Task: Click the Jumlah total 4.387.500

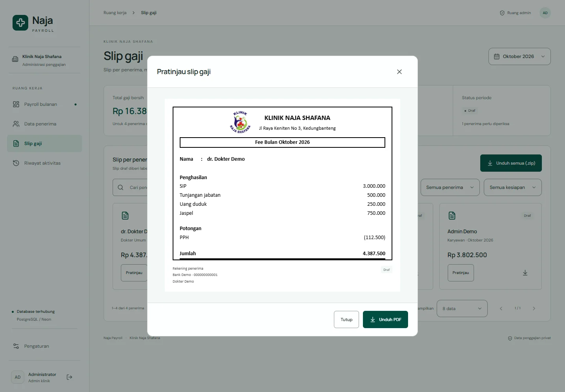Action: [x=374, y=254]
